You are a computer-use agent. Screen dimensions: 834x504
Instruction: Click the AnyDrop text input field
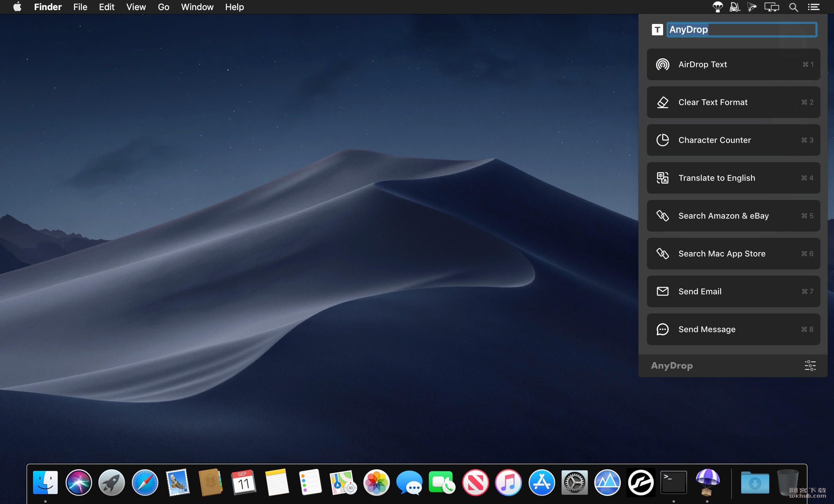point(742,30)
